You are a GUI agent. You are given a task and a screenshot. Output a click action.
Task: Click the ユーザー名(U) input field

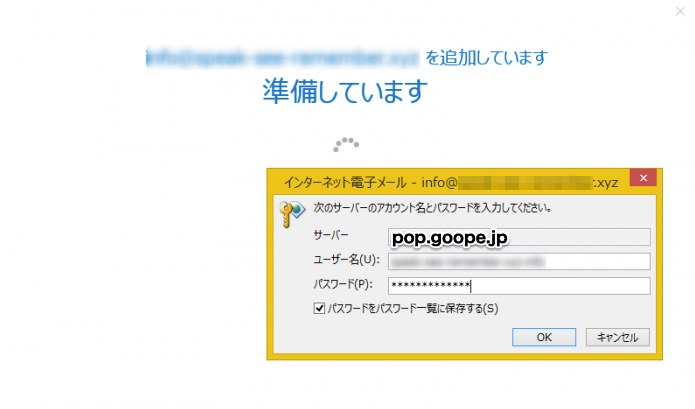click(x=519, y=261)
